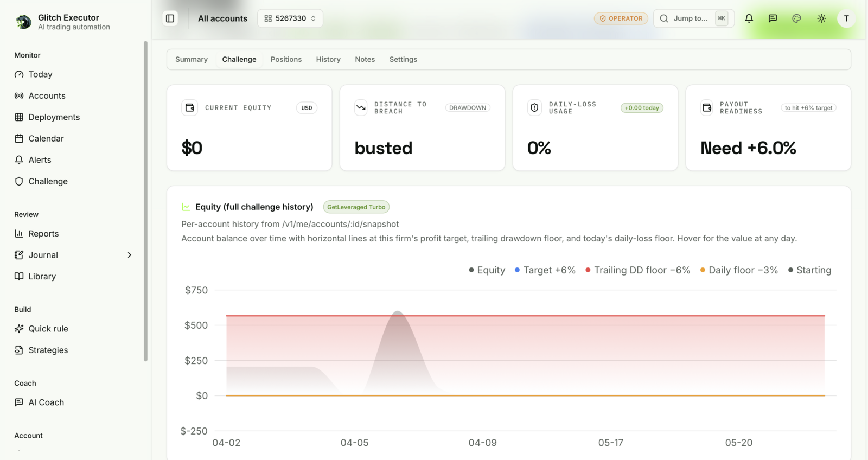
Task: Switch to the Summary tab
Action: [192, 59]
